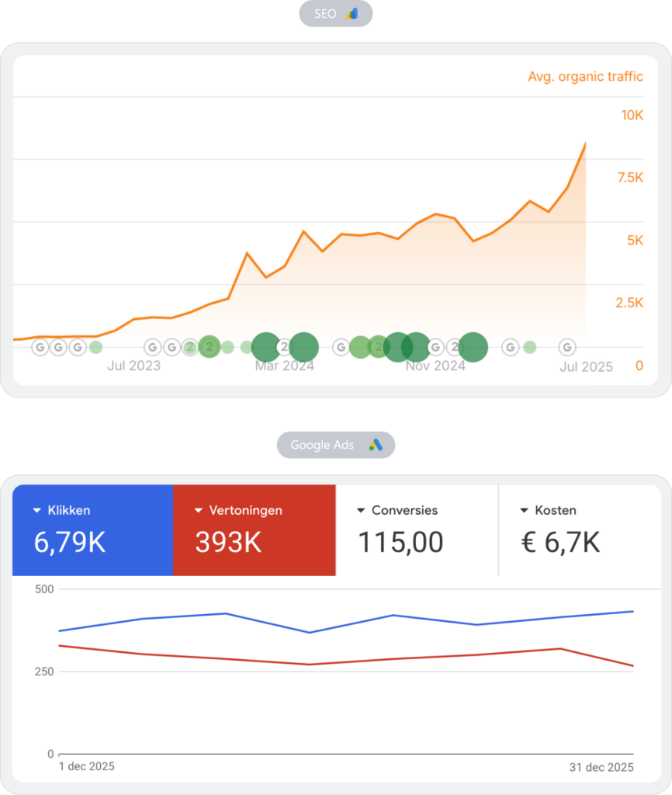Select the SEO tab label

[326, 13]
